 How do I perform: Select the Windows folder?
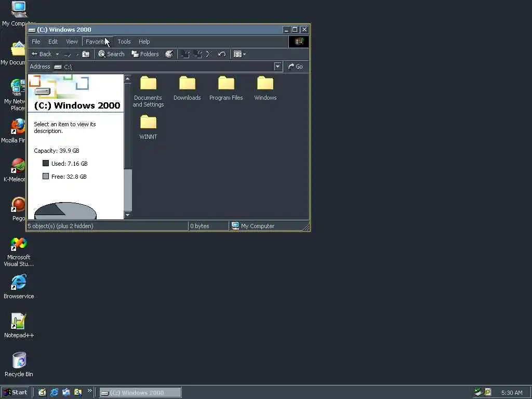[265, 88]
